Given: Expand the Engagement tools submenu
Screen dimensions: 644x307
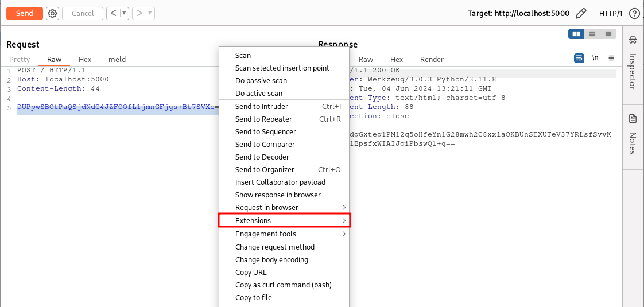Looking at the screenshot, I should pyautogui.click(x=284, y=234).
